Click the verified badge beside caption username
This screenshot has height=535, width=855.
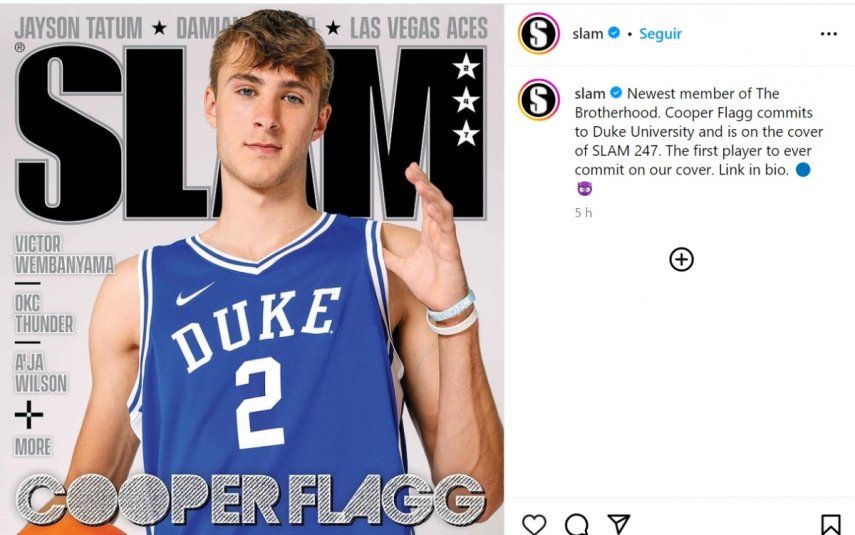617,94
